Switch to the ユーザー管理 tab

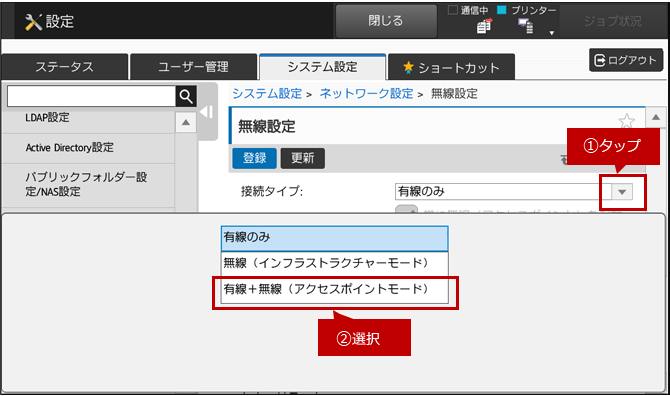click(194, 67)
